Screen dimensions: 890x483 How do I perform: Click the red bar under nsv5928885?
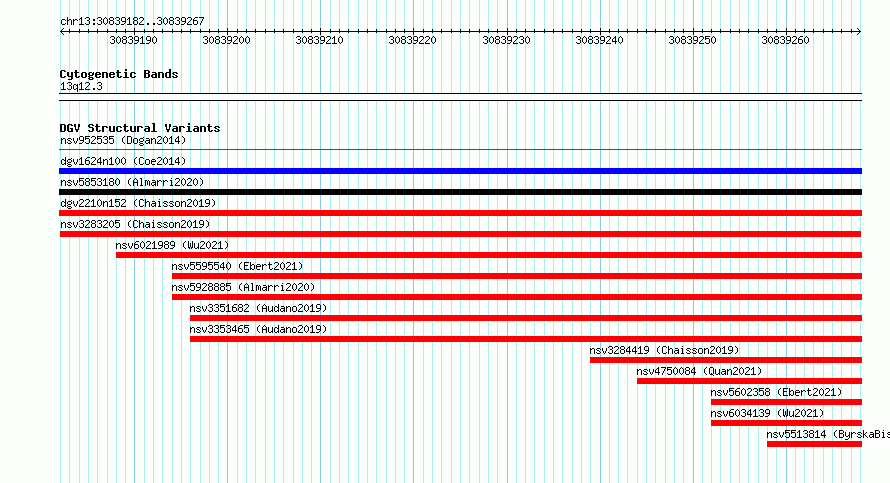pyautogui.click(x=517, y=297)
